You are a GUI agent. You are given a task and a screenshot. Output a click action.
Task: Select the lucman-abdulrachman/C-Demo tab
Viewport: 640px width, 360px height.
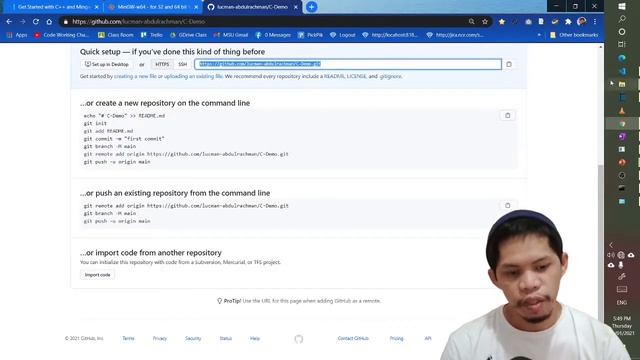[x=252, y=7]
